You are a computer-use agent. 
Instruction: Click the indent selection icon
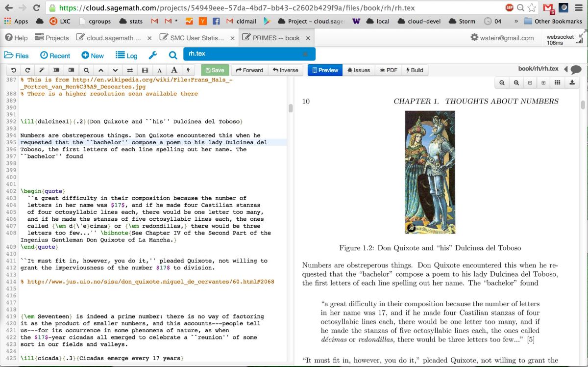71,70
